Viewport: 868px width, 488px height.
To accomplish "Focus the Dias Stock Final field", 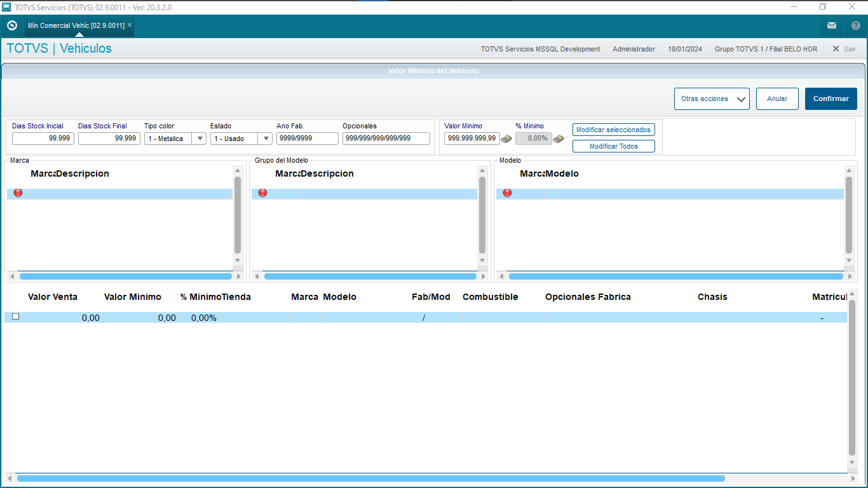I will (109, 139).
